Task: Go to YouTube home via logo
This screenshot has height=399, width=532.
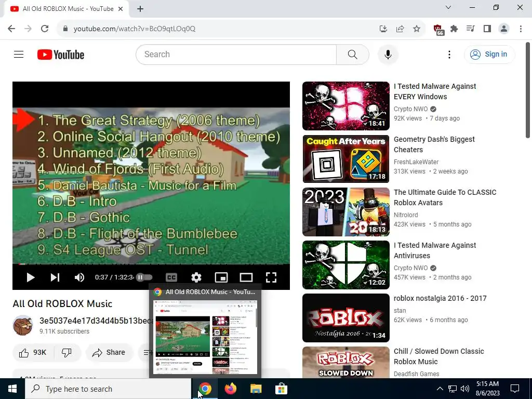Action: [x=61, y=55]
